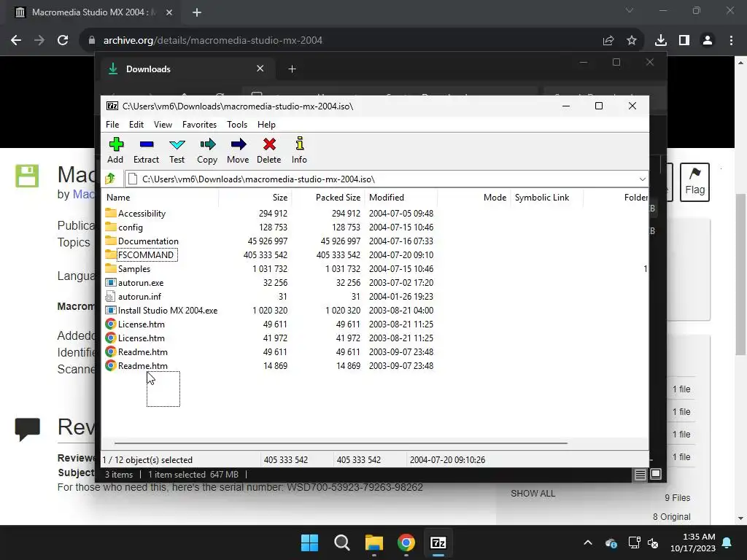Click the Move toolbar icon
The width and height of the screenshot is (747, 560).
click(x=239, y=144)
